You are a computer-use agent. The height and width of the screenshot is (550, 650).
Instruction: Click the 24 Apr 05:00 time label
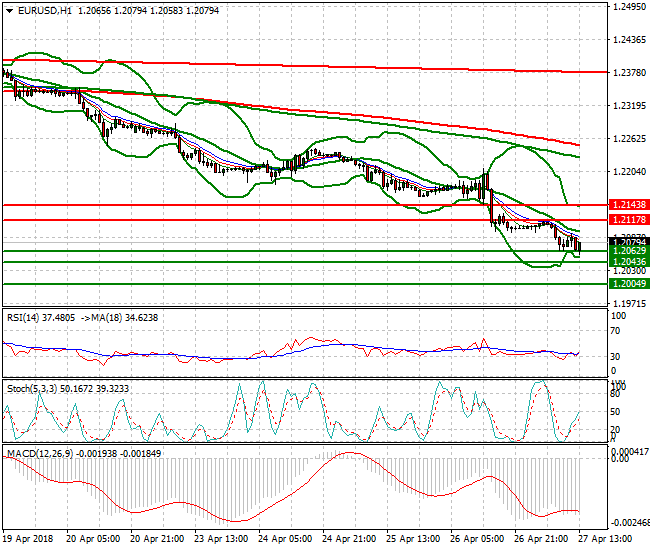pos(283,538)
